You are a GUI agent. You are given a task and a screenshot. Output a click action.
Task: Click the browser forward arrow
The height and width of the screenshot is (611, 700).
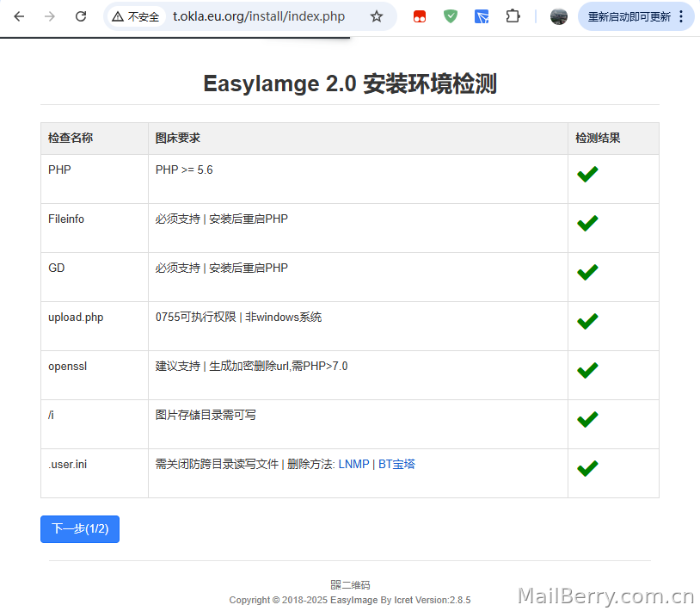(x=50, y=17)
